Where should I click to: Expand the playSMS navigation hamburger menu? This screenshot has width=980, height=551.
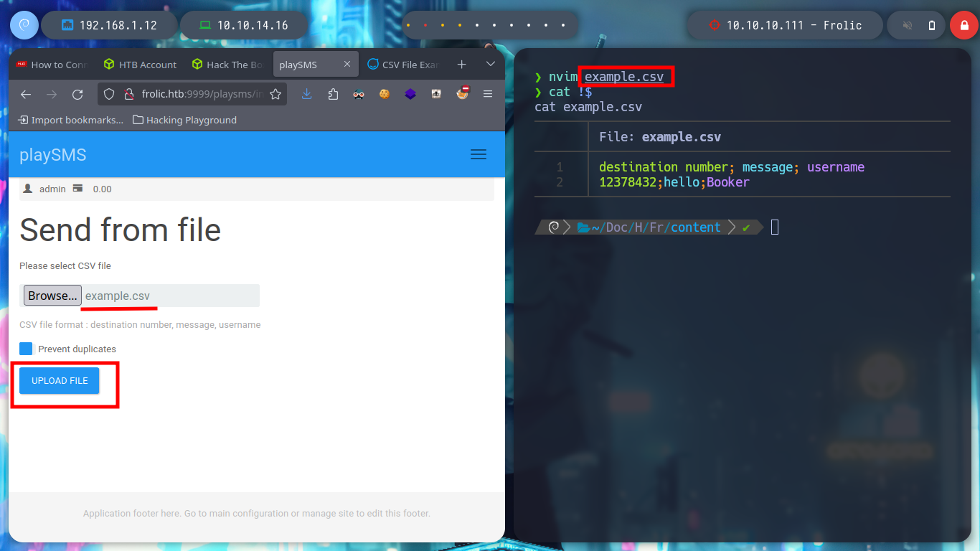tap(479, 154)
